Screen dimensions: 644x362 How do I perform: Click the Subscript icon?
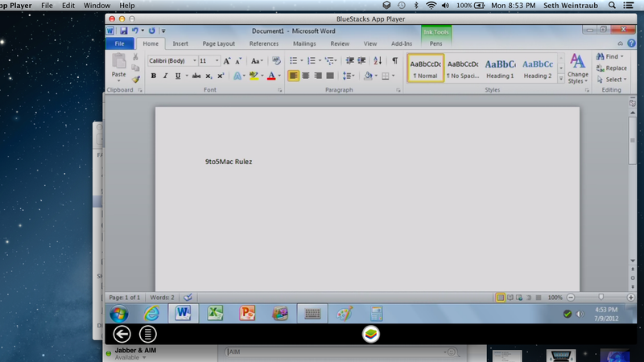[208, 76]
